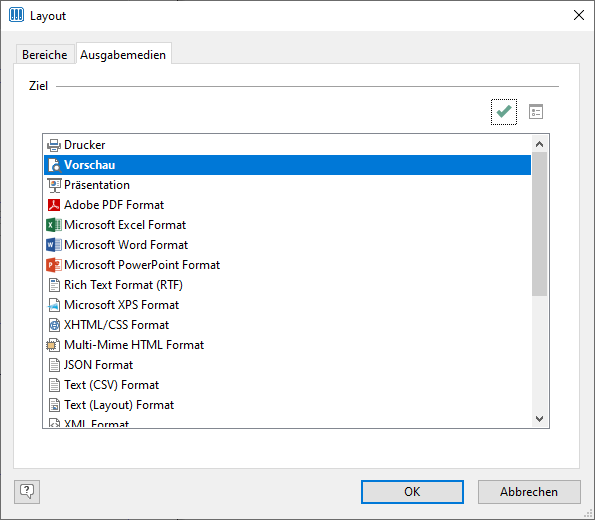Select Drucker in the list
The height and width of the screenshot is (520, 595).
coord(288,145)
